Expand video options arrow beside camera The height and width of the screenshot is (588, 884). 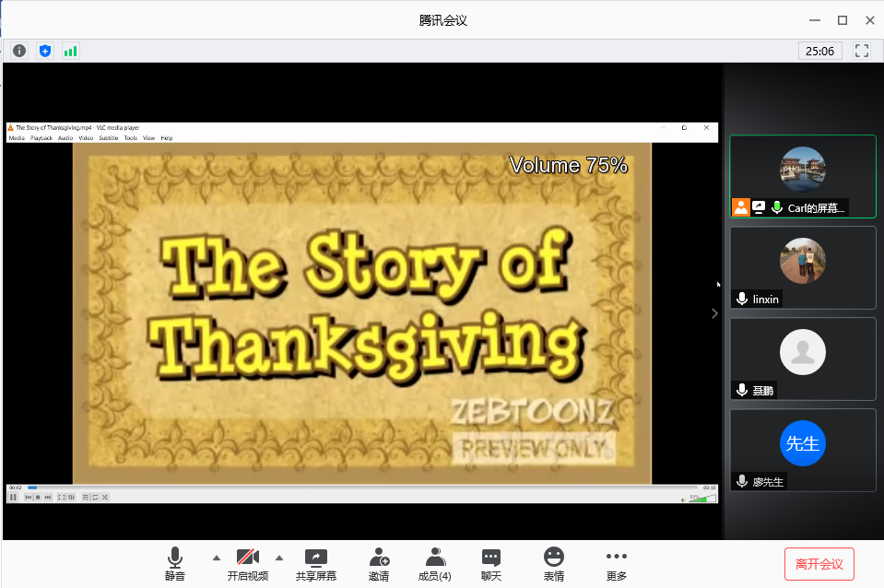tap(278, 558)
